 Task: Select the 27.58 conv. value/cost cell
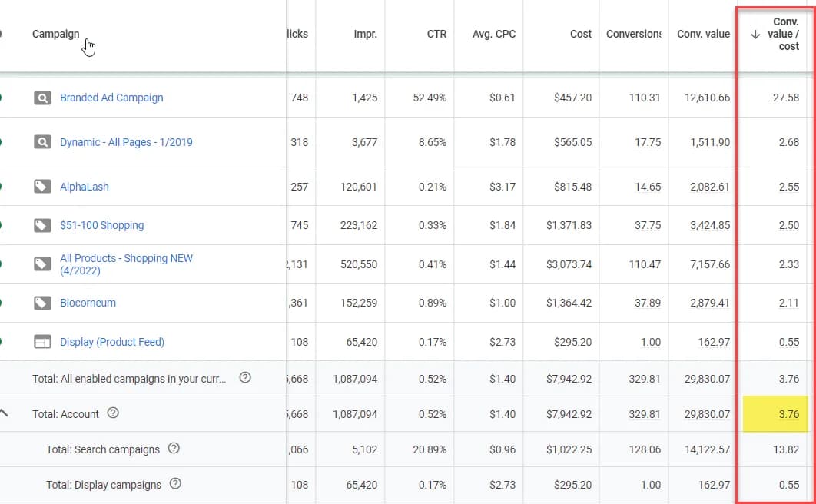pos(786,98)
